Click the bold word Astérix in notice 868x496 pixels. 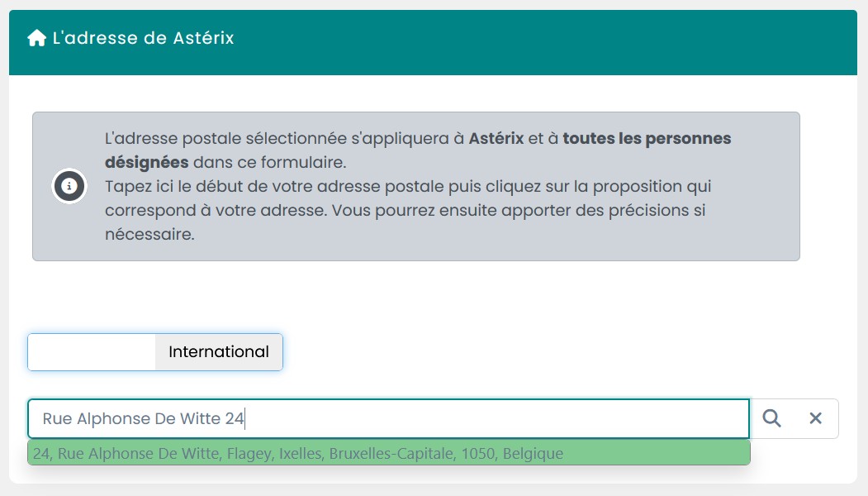coord(496,139)
